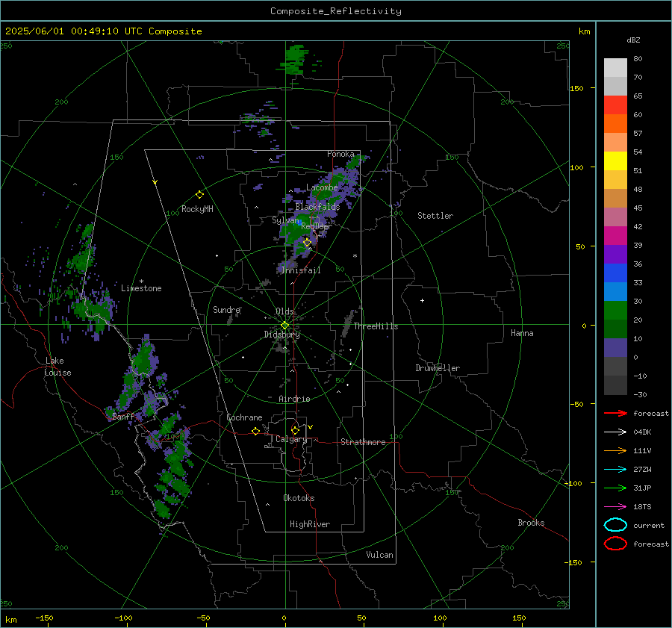Image resolution: width=672 pixels, height=628 pixels.
Task: Click the red forecast arrow in legend
Action: pos(615,413)
